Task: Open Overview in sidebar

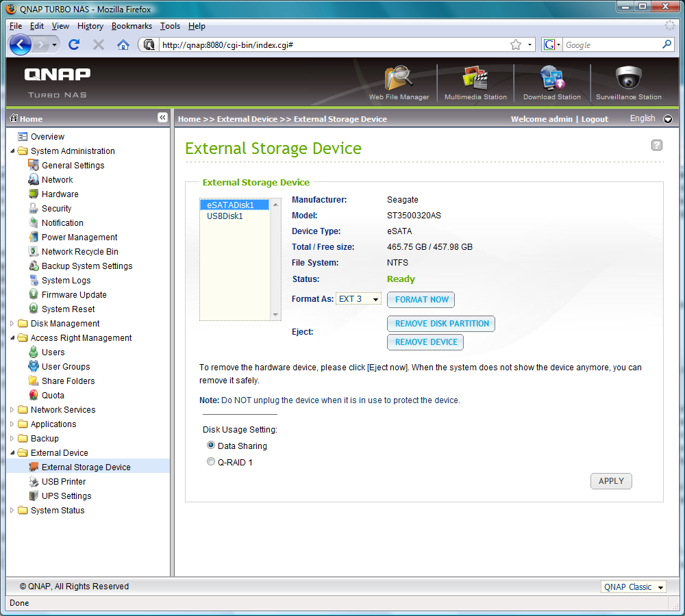Action: [x=41, y=137]
